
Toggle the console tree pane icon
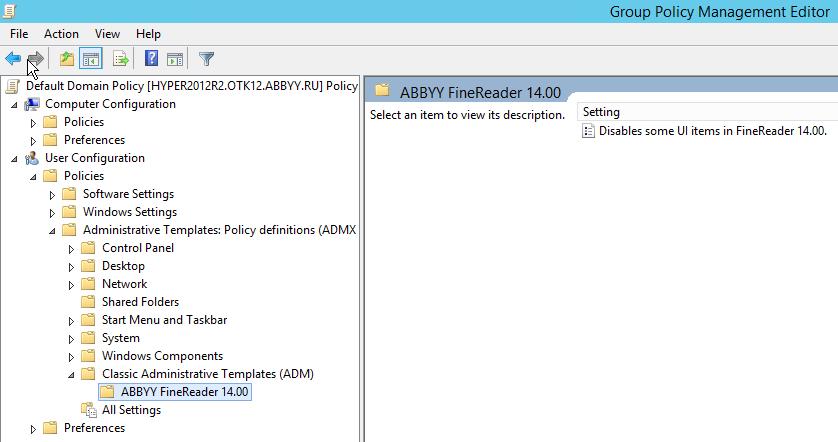click(x=91, y=58)
